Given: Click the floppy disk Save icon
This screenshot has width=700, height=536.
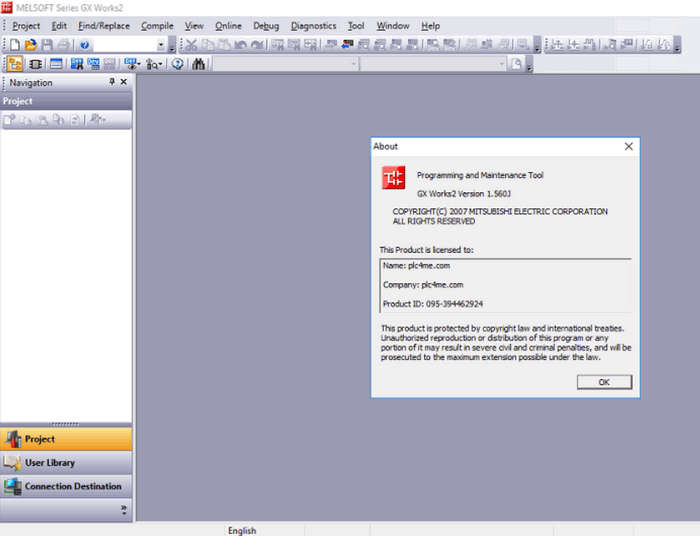Looking at the screenshot, I should tap(47, 45).
